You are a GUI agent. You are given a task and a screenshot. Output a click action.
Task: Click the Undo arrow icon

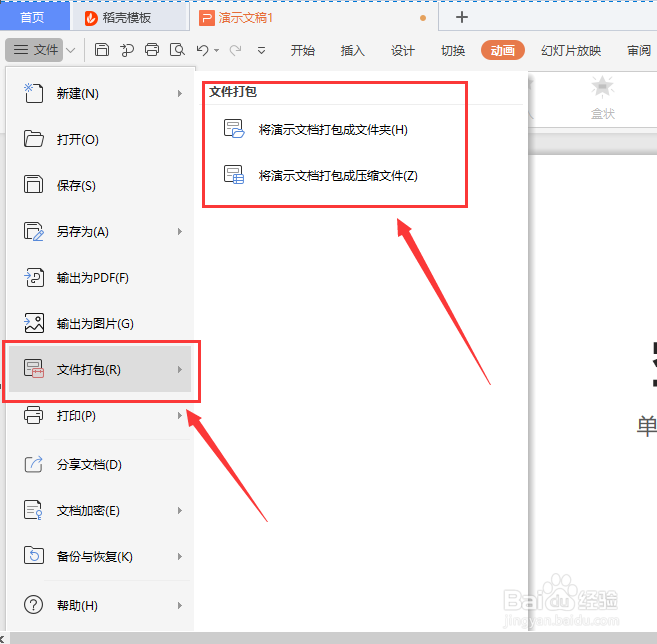point(203,50)
